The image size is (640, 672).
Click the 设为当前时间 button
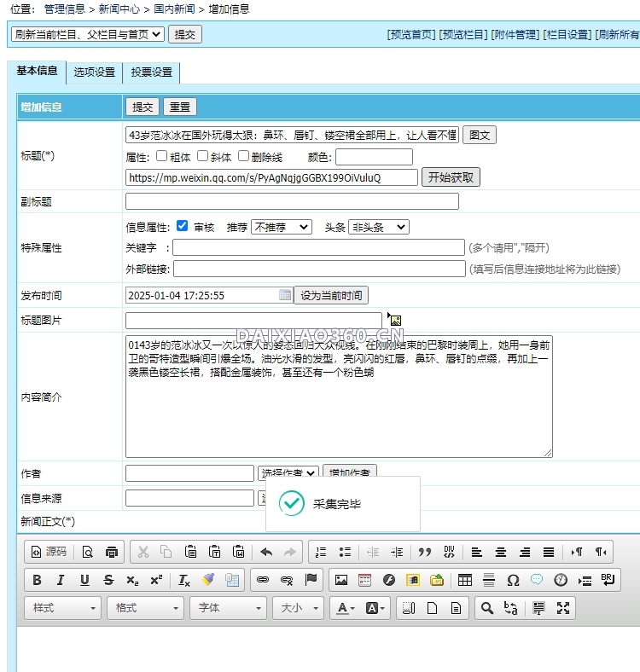(331, 296)
